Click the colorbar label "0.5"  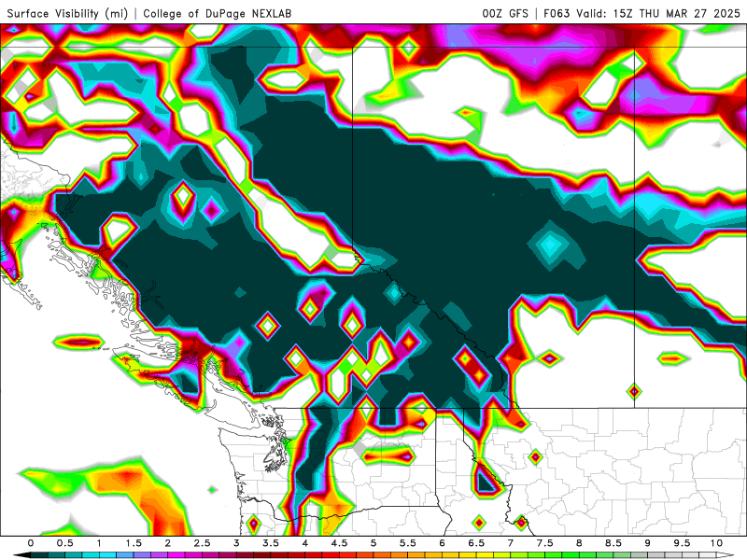64,543
